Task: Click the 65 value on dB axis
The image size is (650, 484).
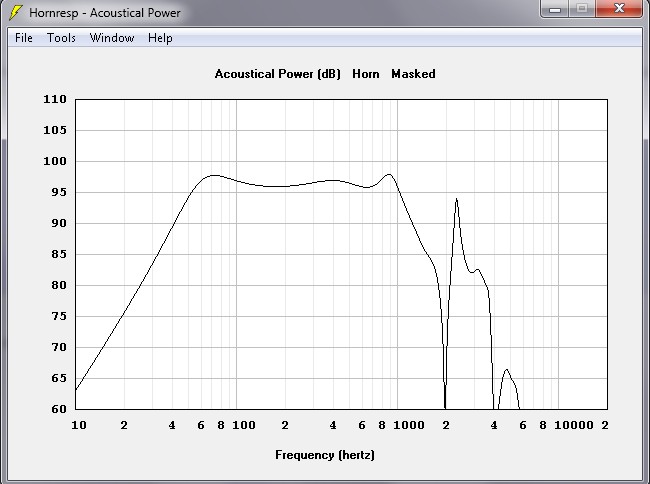Action: click(58, 378)
